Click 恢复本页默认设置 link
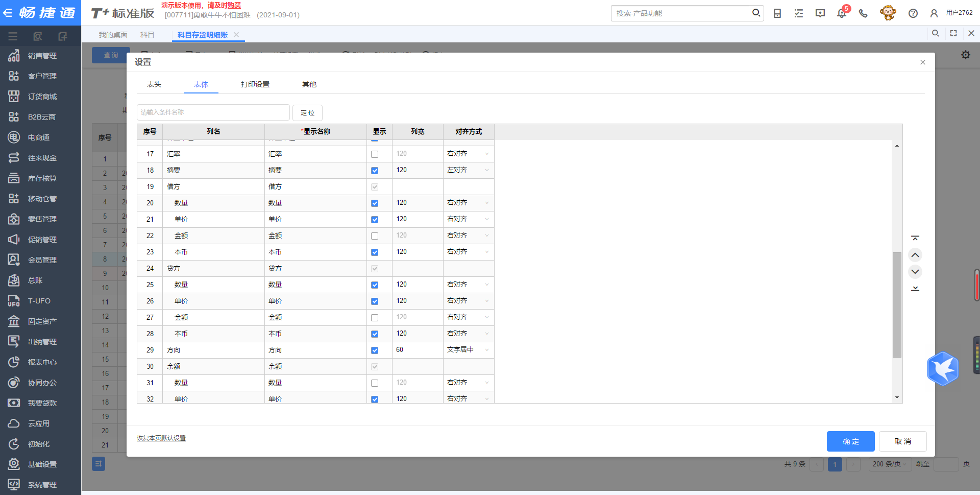The image size is (980, 495). [161, 438]
